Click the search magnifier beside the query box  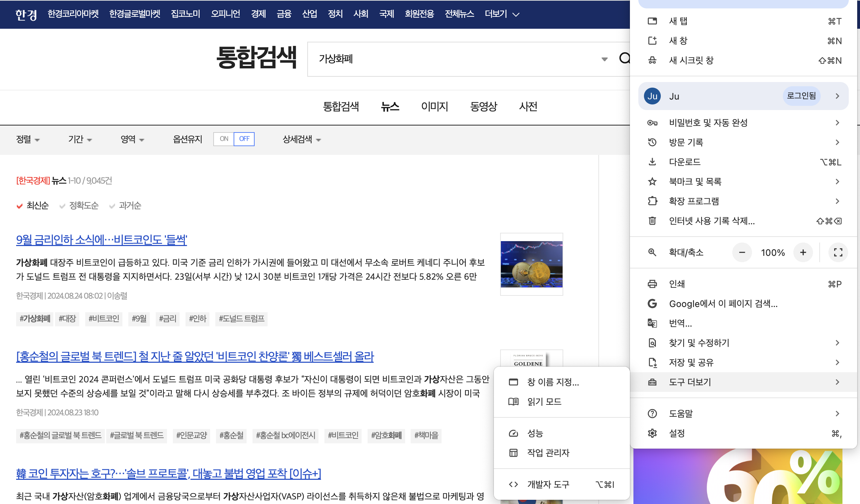[625, 58]
